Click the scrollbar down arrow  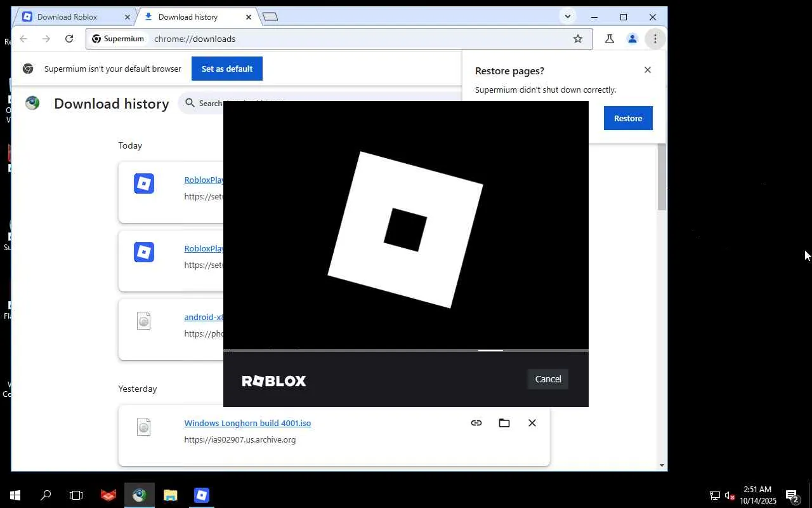pos(662,465)
